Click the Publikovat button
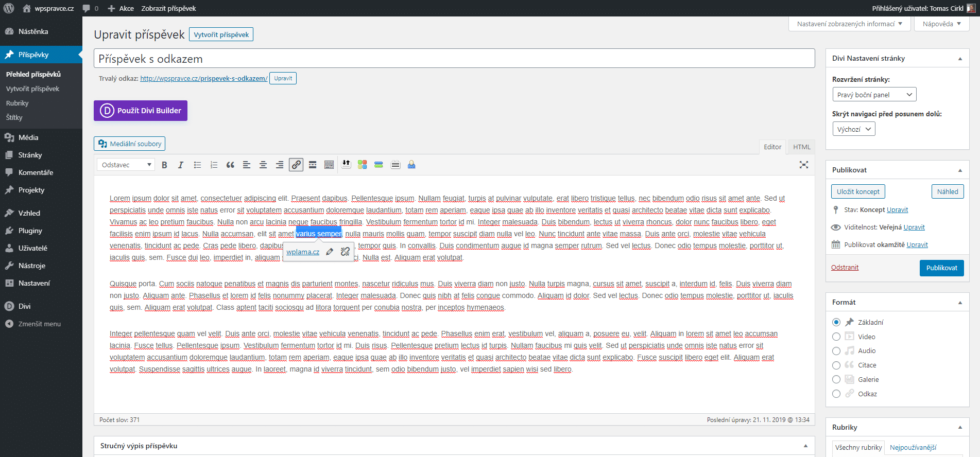This screenshot has height=457, width=980. (941, 268)
